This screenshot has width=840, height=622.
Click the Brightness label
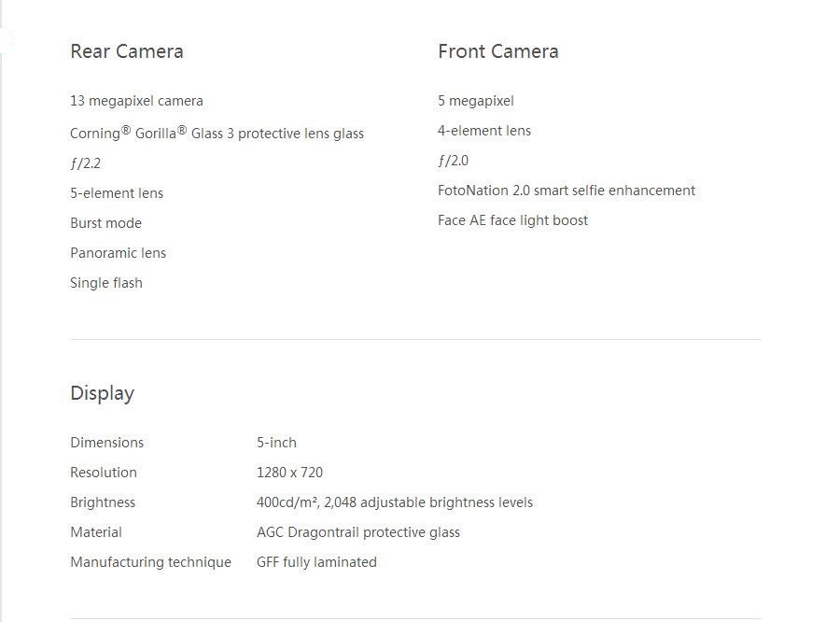(103, 502)
